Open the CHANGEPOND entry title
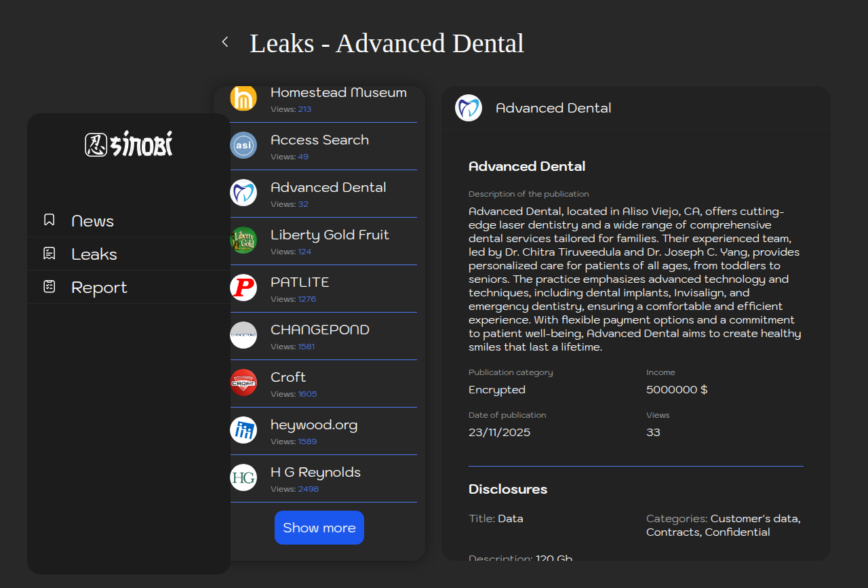Viewport: 868px width, 588px height. pyautogui.click(x=320, y=330)
